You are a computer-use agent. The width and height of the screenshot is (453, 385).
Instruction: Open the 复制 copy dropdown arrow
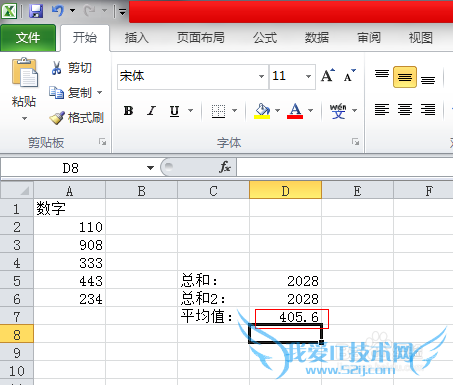[x=99, y=92]
